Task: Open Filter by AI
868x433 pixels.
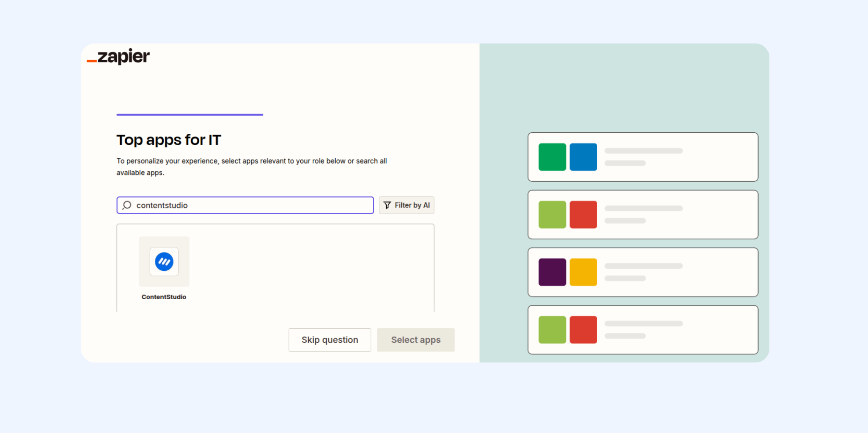Action: 406,205
